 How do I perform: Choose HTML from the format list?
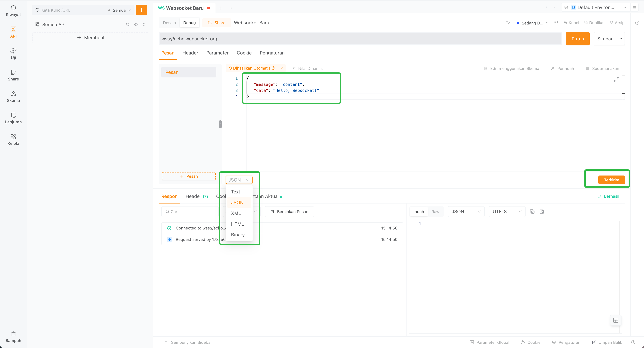click(x=239, y=224)
